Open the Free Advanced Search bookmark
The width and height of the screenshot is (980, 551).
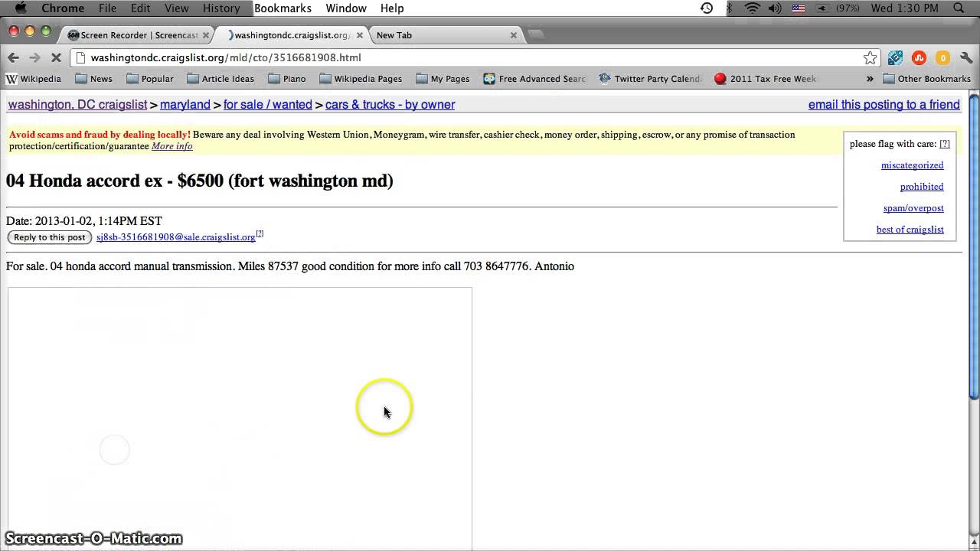coord(534,79)
